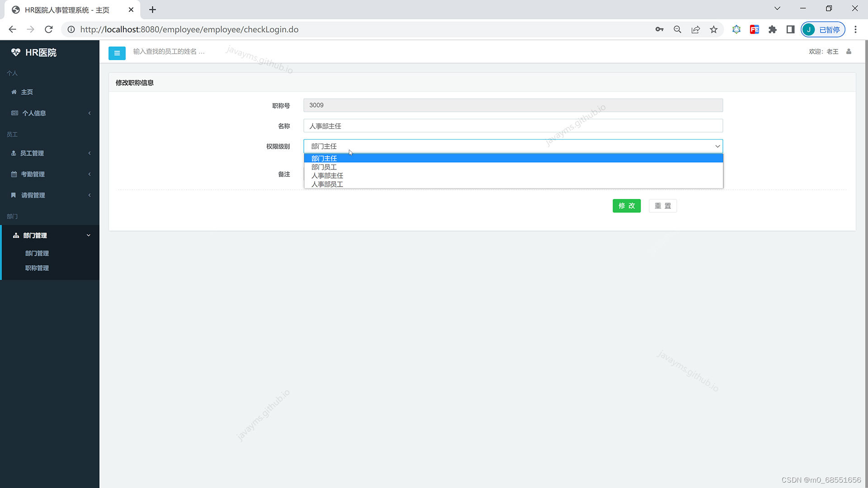Toggle the sidebar with the blue hamburger button
Viewport: 868px width, 488px height.
click(x=117, y=53)
